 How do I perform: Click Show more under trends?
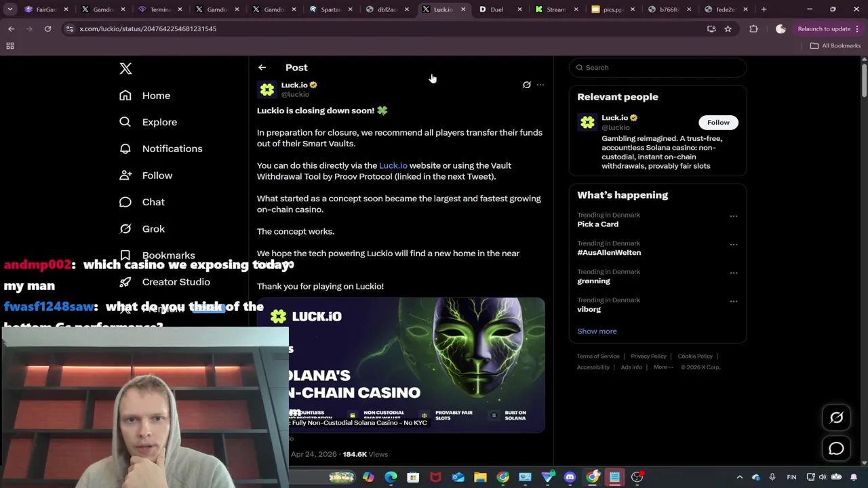coord(597,331)
